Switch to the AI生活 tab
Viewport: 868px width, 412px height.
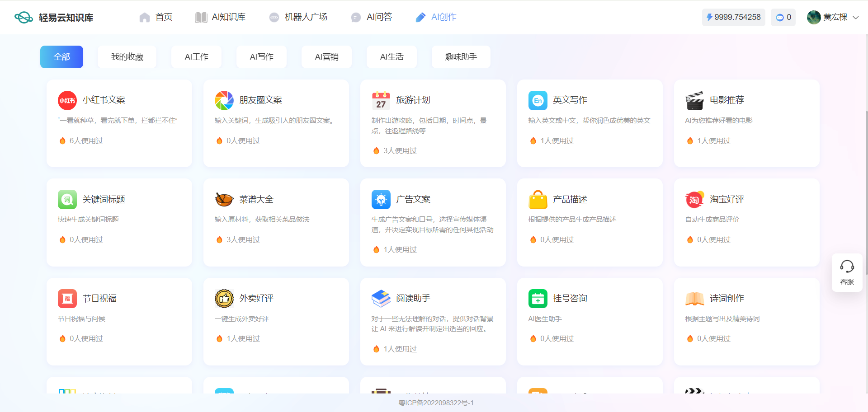392,57
